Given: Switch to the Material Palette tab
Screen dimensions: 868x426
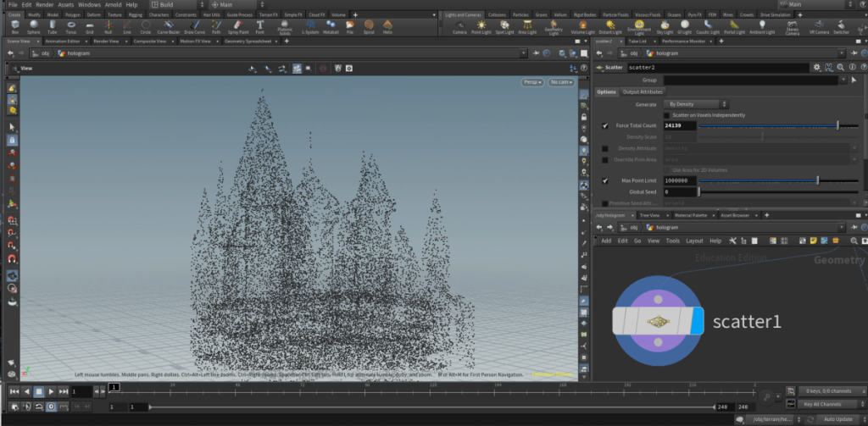Looking at the screenshot, I should pyautogui.click(x=691, y=215).
